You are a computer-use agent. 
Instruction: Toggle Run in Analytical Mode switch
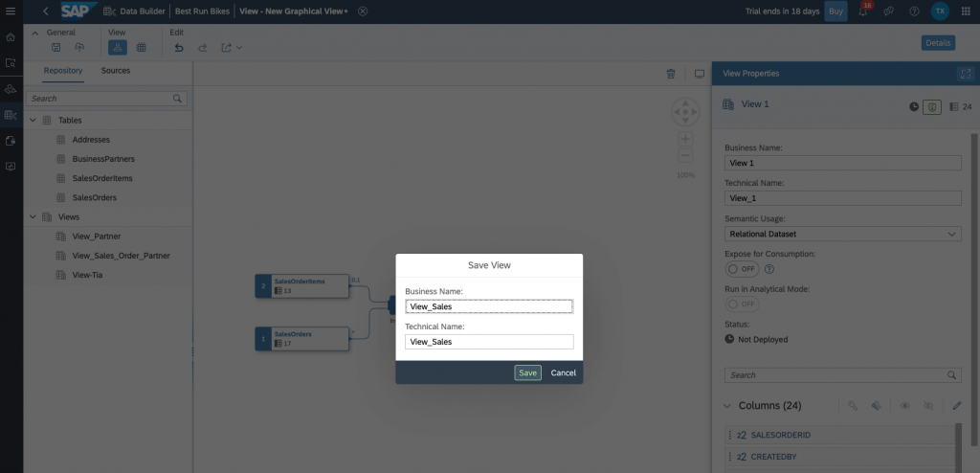[x=742, y=304]
